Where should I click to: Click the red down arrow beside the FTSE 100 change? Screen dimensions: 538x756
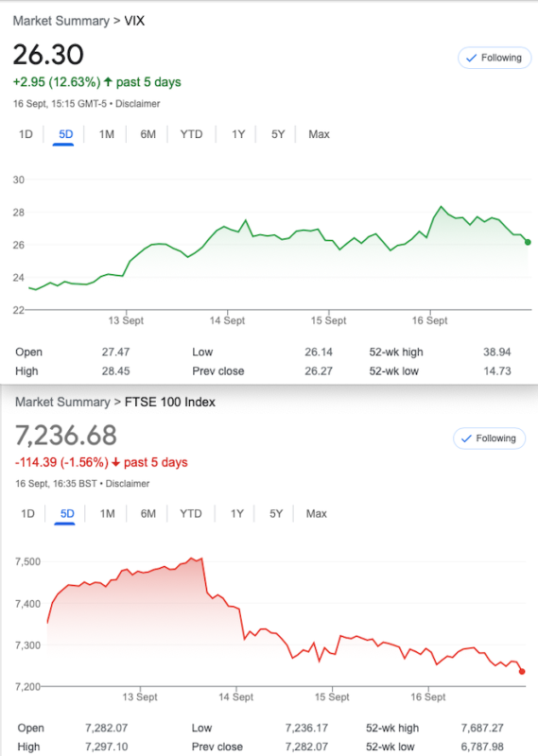115,462
